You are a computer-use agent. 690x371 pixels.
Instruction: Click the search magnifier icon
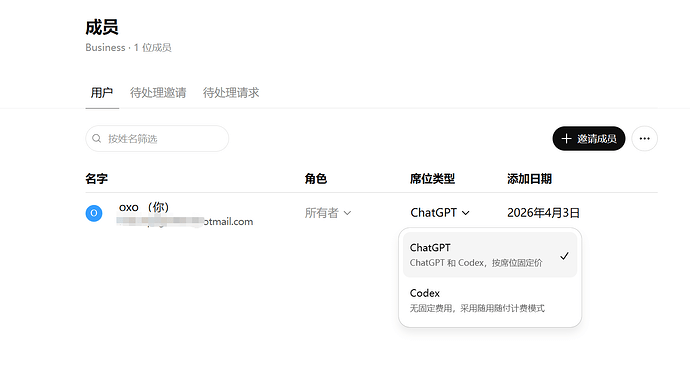(x=96, y=139)
